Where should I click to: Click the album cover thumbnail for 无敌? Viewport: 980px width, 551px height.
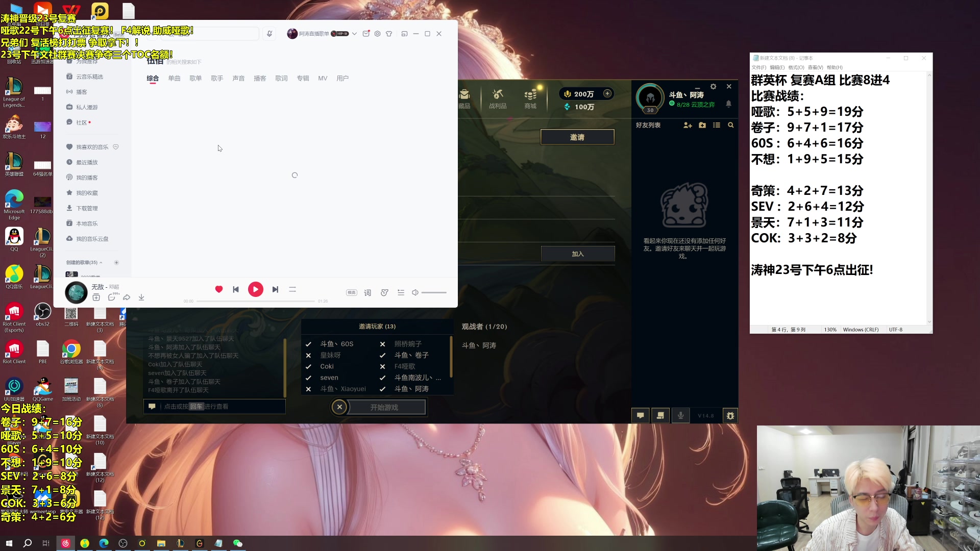coord(76,292)
